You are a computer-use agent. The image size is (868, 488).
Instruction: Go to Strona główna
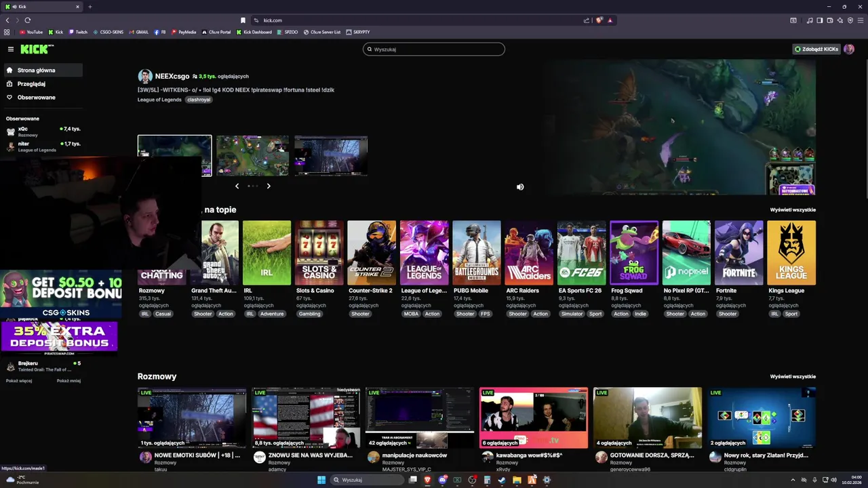(42, 70)
